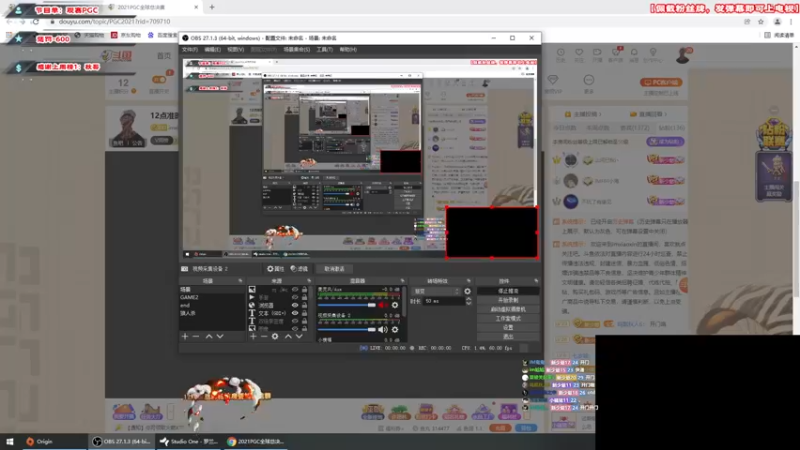Remove the selected source with the minus icon
Screen dimensions: 800x450
264,336
